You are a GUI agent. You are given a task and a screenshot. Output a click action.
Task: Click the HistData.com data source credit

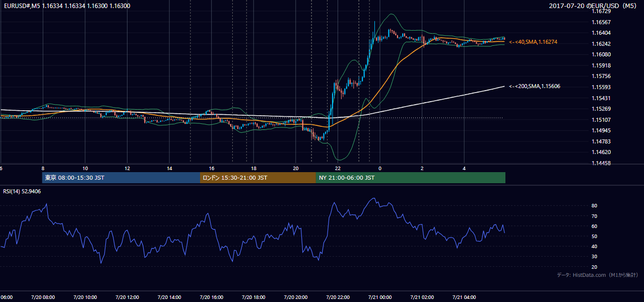598,275
